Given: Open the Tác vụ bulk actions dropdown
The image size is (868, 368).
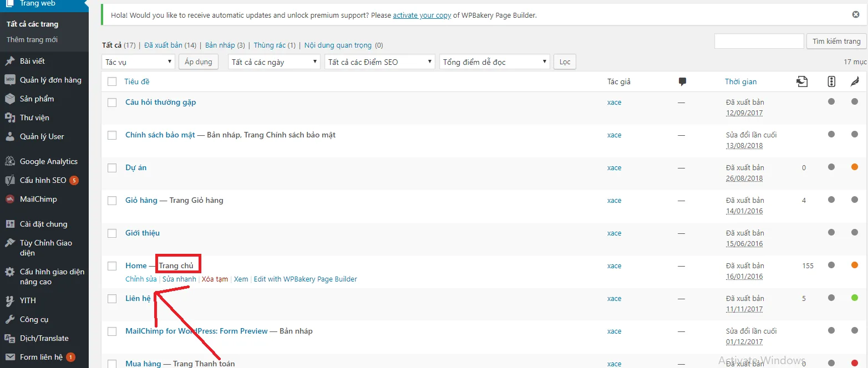Looking at the screenshot, I should click(138, 62).
